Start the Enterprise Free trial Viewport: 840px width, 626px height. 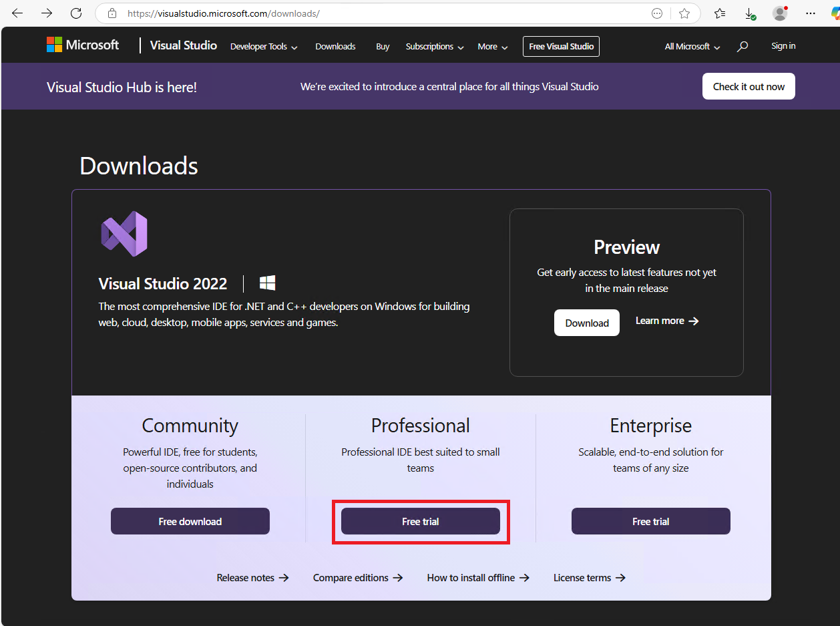point(651,521)
